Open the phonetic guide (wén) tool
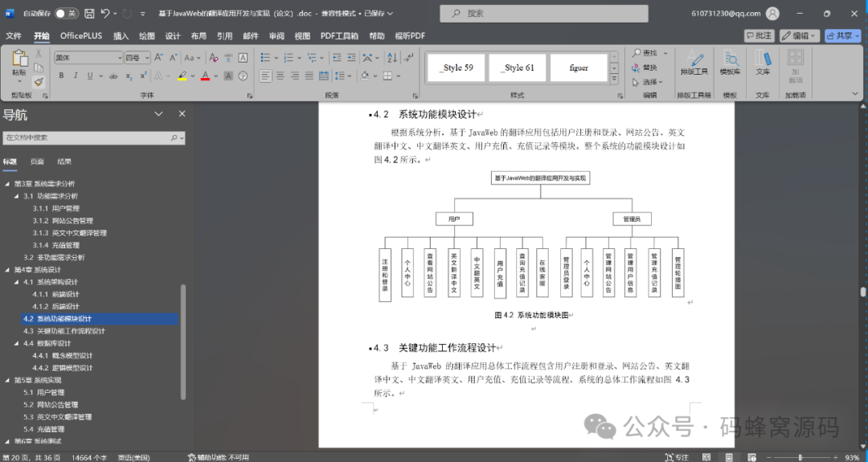Screen dimensions: 868x462 tap(228, 58)
